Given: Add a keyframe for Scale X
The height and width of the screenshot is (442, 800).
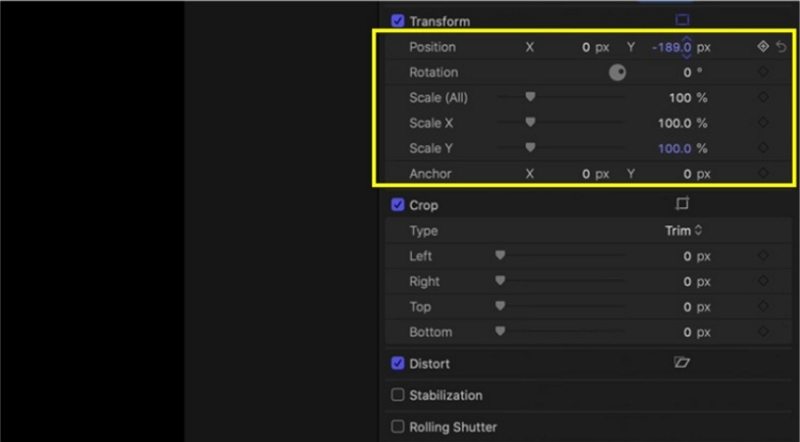Looking at the screenshot, I should pos(763,122).
